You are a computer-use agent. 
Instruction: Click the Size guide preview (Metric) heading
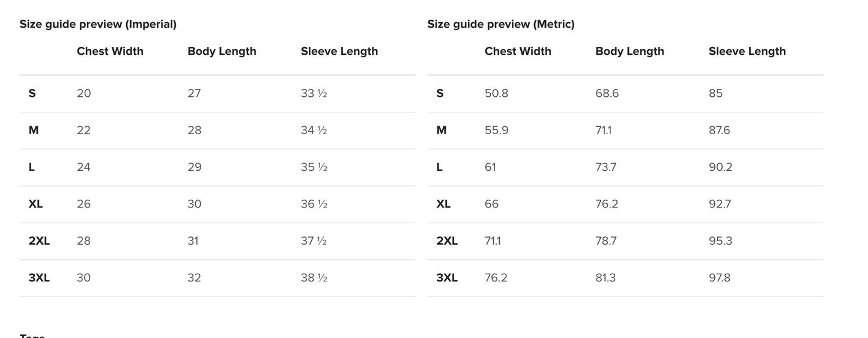point(500,24)
